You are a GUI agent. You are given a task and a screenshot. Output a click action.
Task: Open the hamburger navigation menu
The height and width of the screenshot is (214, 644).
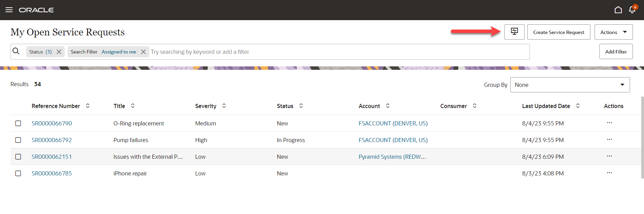pyautogui.click(x=9, y=10)
